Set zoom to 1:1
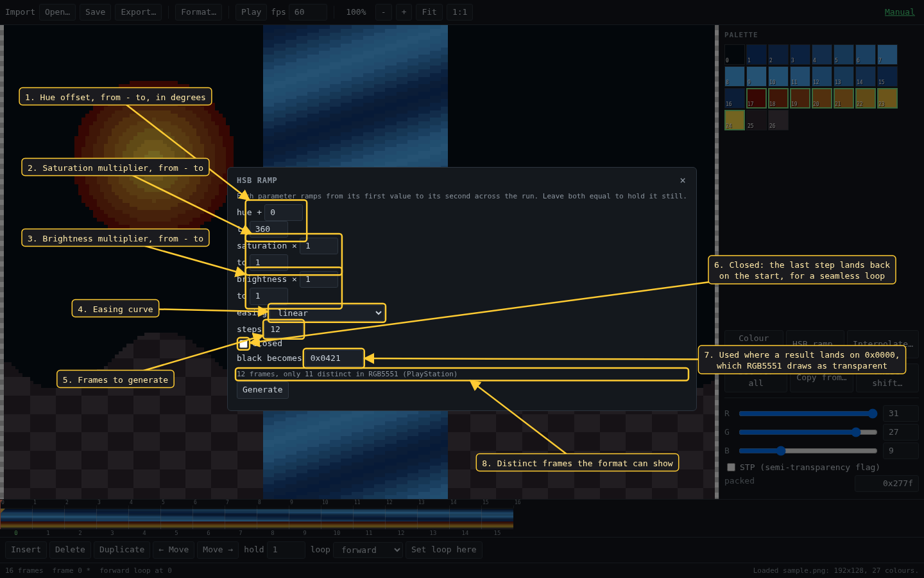Viewport: 924px width, 578px height. tap(459, 12)
